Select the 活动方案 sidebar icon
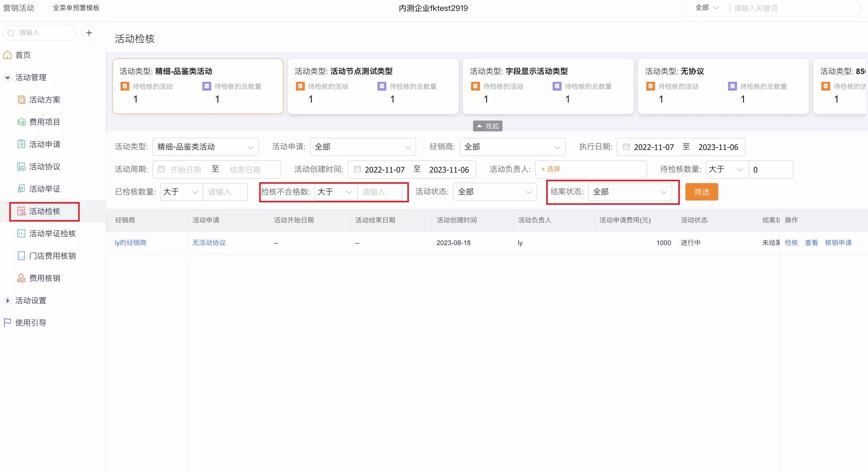The width and height of the screenshot is (868, 471). pos(21,99)
